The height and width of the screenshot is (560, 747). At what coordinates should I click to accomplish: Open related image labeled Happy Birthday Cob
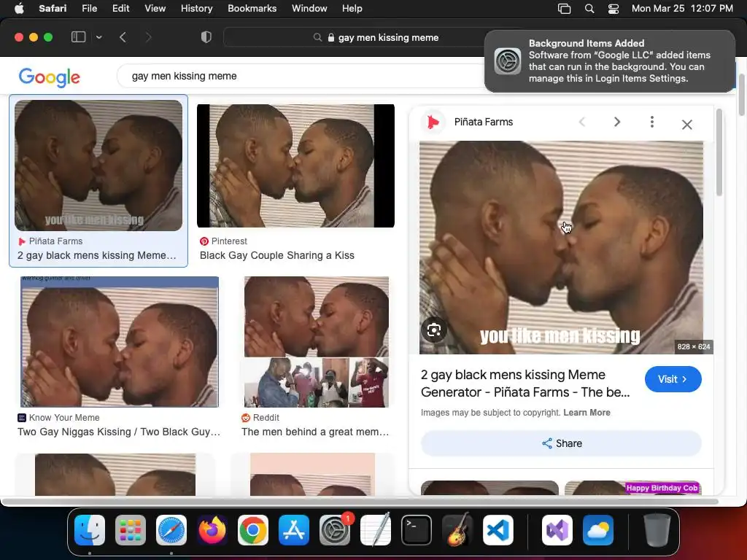[x=633, y=488]
